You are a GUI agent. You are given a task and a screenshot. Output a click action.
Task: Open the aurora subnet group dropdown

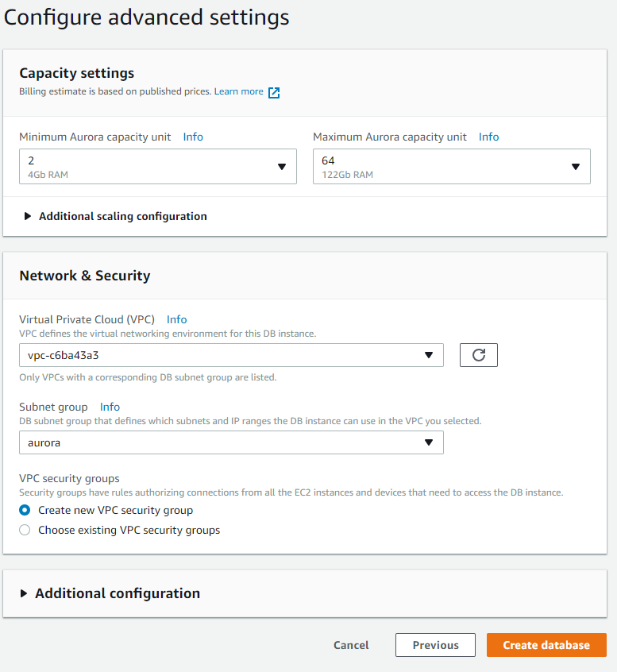point(231,442)
